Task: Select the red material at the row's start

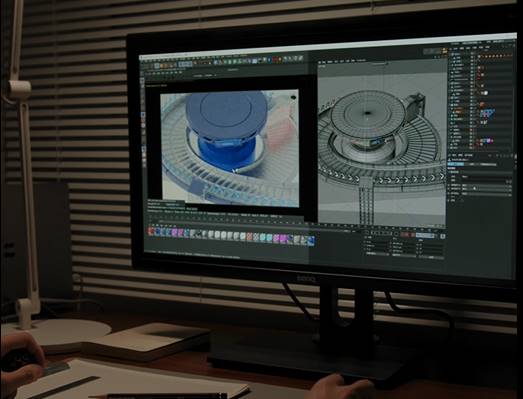Action: point(151,231)
